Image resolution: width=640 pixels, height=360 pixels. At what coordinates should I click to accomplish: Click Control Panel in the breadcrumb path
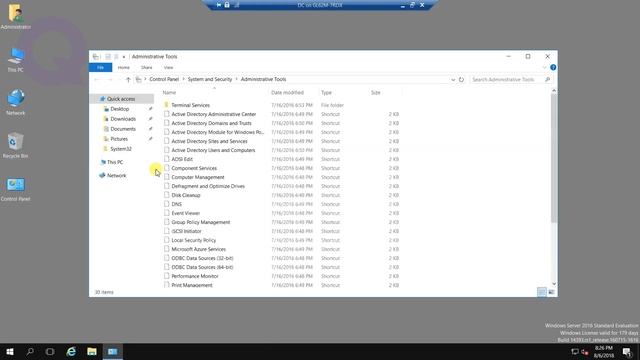tap(164, 79)
